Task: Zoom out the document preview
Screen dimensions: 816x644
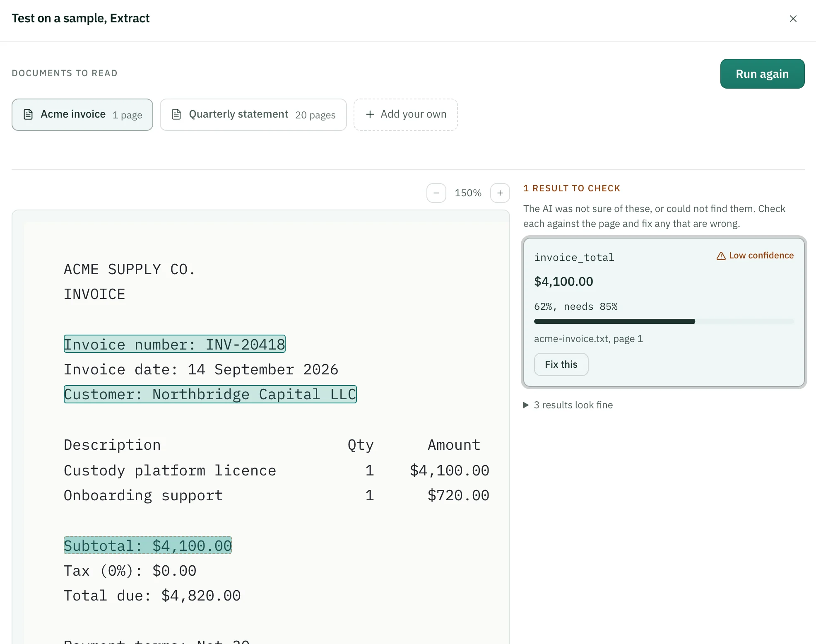Action: [x=436, y=193]
